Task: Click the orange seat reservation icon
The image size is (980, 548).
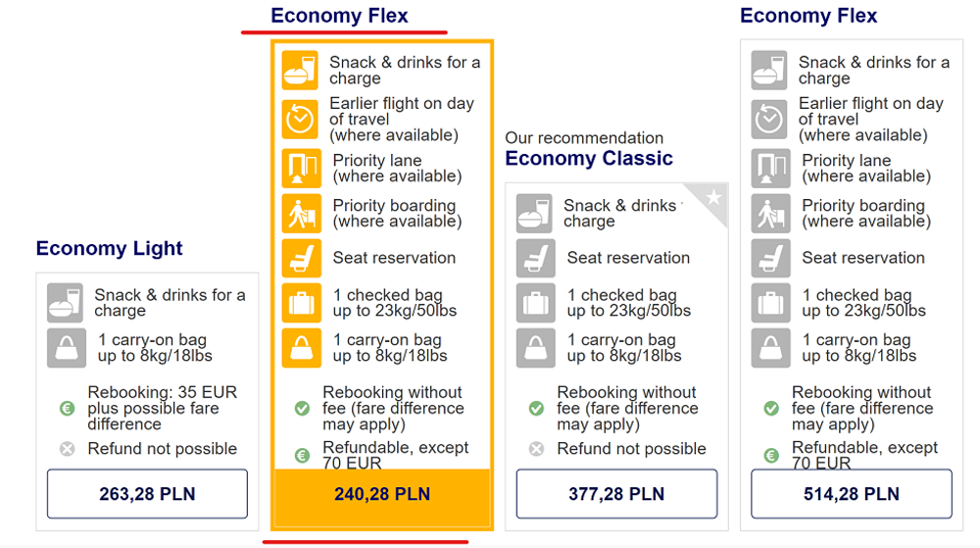Action: [301, 258]
